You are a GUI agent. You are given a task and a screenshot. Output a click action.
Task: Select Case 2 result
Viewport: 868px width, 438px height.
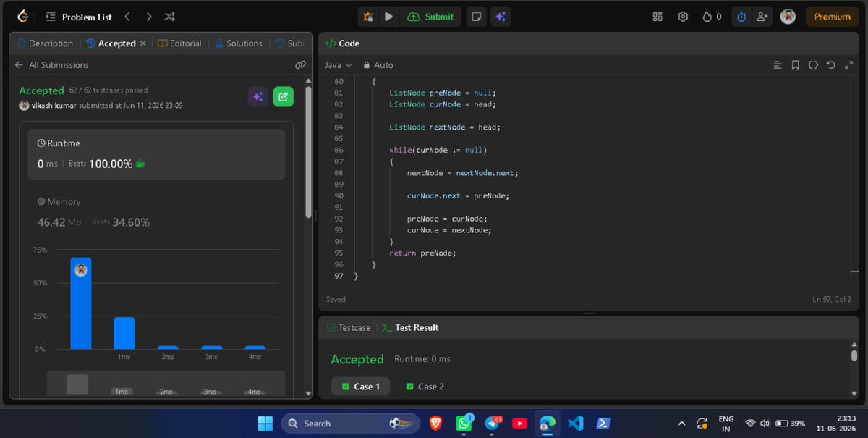[425, 387]
